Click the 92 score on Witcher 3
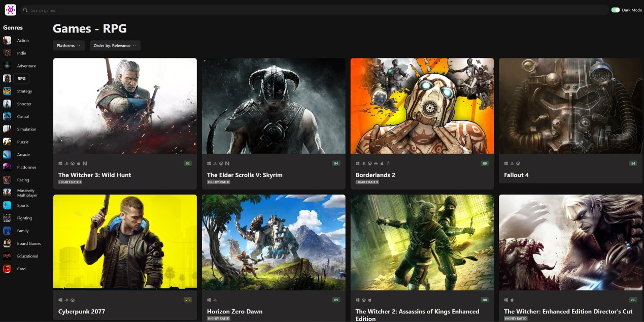 [x=188, y=164]
